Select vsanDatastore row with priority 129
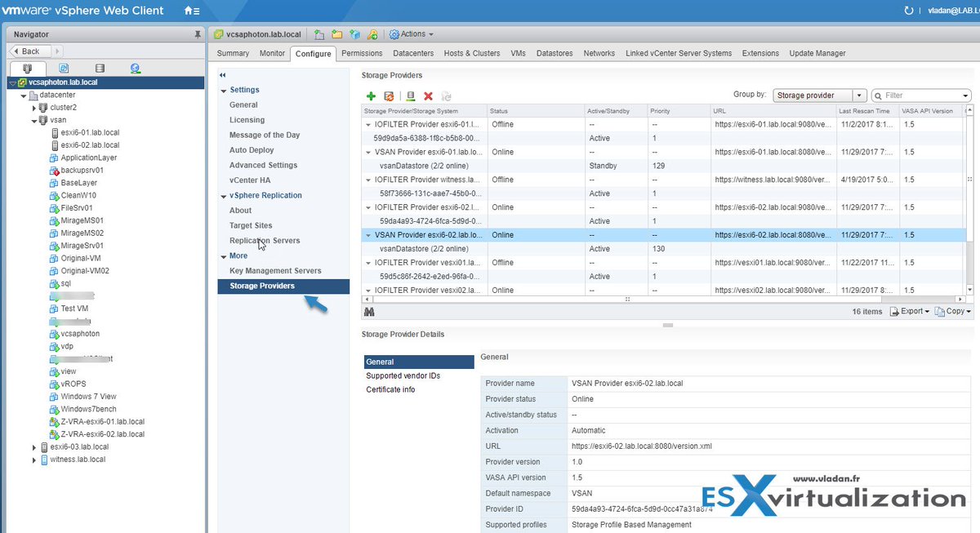980x533 pixels. click(x=663, y=166)
